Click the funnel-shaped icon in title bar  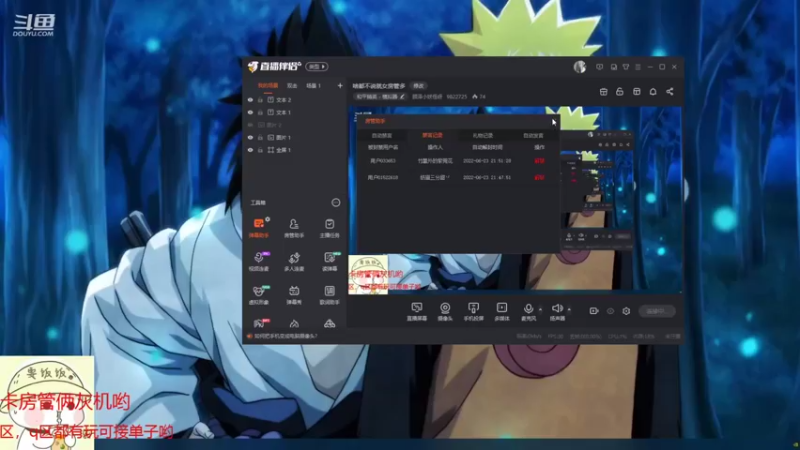point(626,67)
